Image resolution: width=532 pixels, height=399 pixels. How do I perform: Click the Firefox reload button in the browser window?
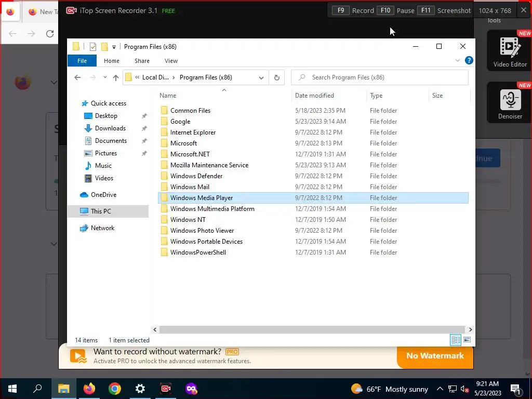coord(50,34)
